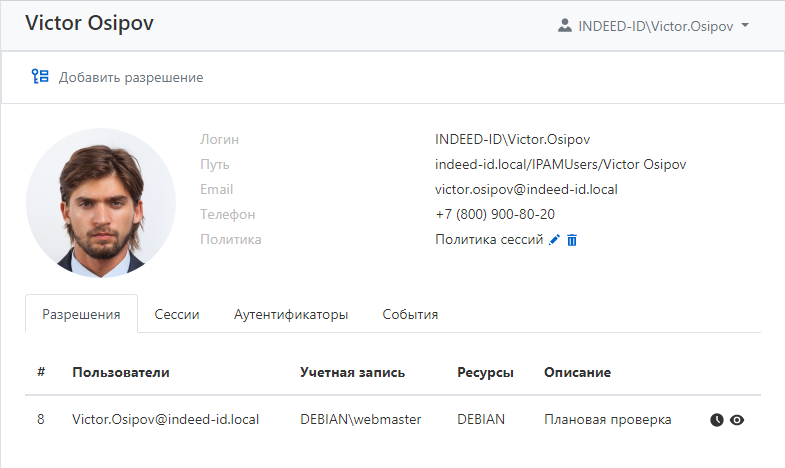Click the clock icon in permission row
The width and height of the screenshot is (785, 468).
(717, 420)
